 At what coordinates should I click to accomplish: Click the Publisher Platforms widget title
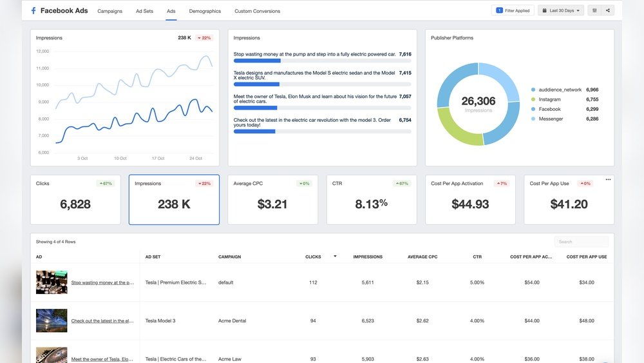(x=452, y=38)
